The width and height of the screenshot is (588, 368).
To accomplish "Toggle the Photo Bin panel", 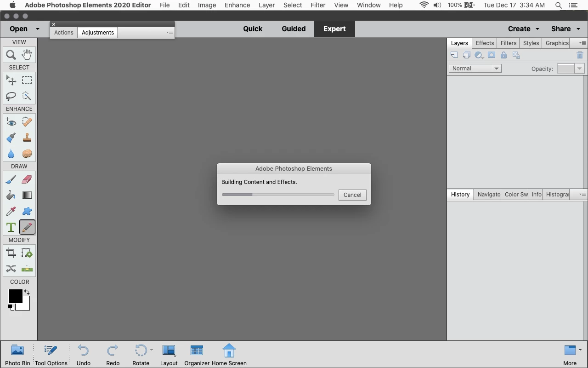I will coord(17,355).
